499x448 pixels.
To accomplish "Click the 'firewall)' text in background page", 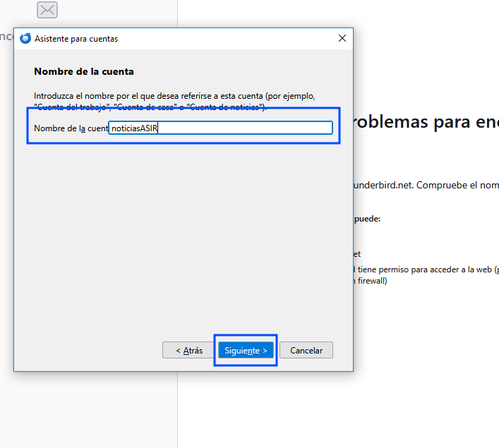I will point(372,281).
